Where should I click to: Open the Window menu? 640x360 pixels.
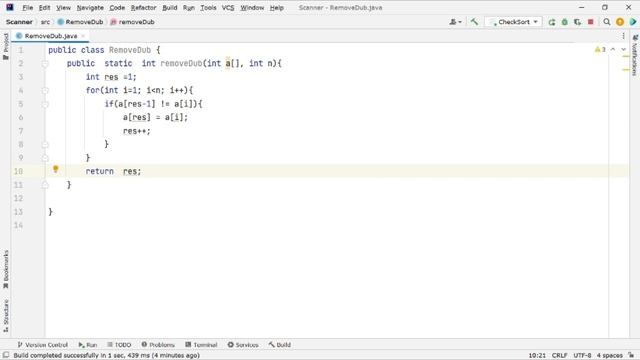[252, 8]
